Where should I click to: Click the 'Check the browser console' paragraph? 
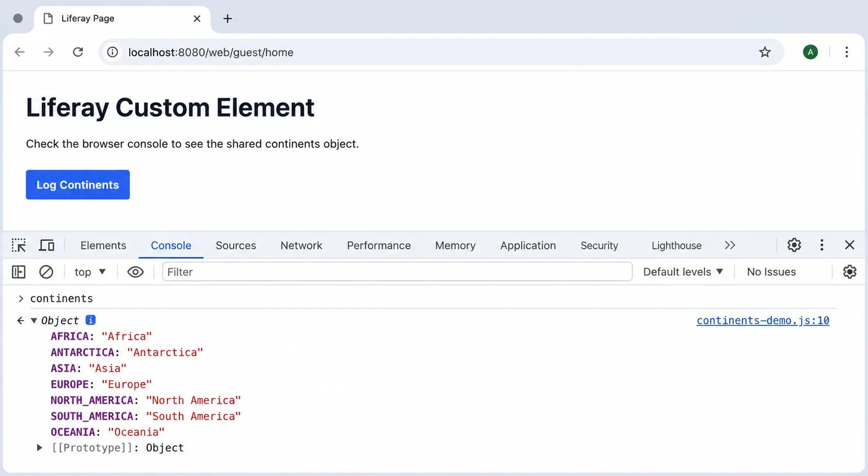[192, 144]
